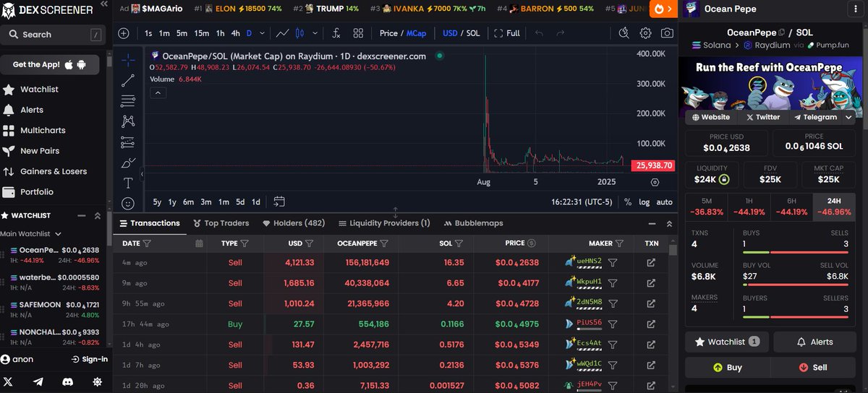Viewport: 868px width, 393px height.
Task: Open the forecasting and measurement tools
Action: (128, 142)
